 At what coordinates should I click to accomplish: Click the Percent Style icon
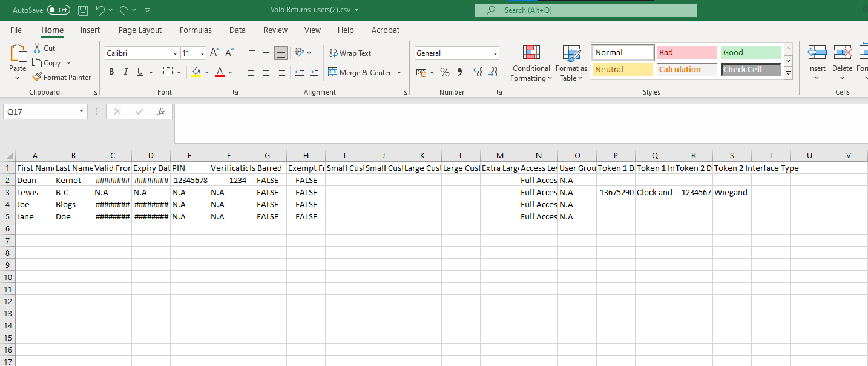445,72
